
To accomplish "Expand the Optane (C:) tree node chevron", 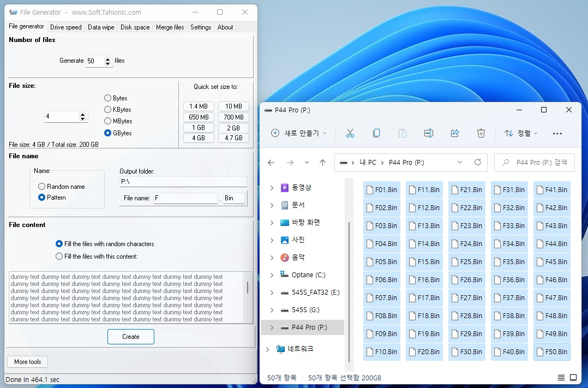I will click(x=272, y=275).
